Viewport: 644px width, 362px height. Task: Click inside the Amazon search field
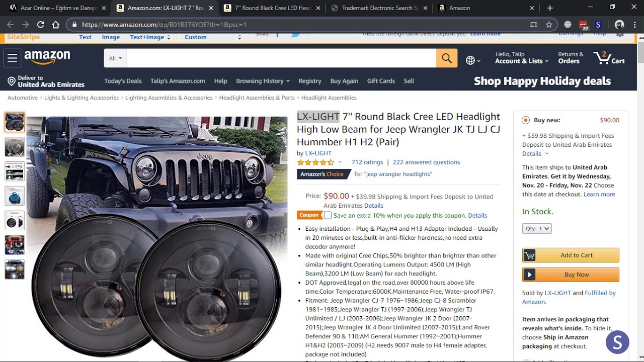pyautogui.click(x=281, y=58)
